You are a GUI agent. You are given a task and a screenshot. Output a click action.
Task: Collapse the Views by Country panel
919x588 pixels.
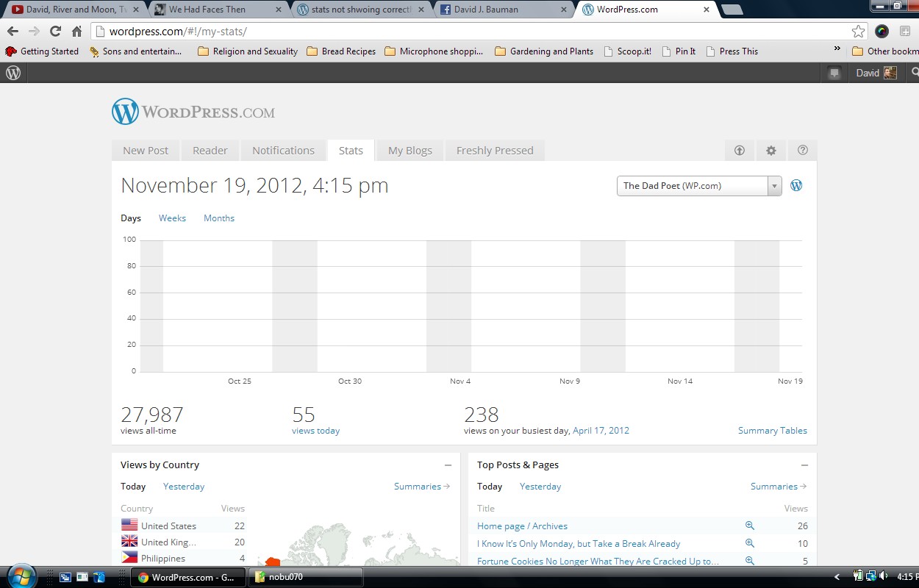coord(448,465)
